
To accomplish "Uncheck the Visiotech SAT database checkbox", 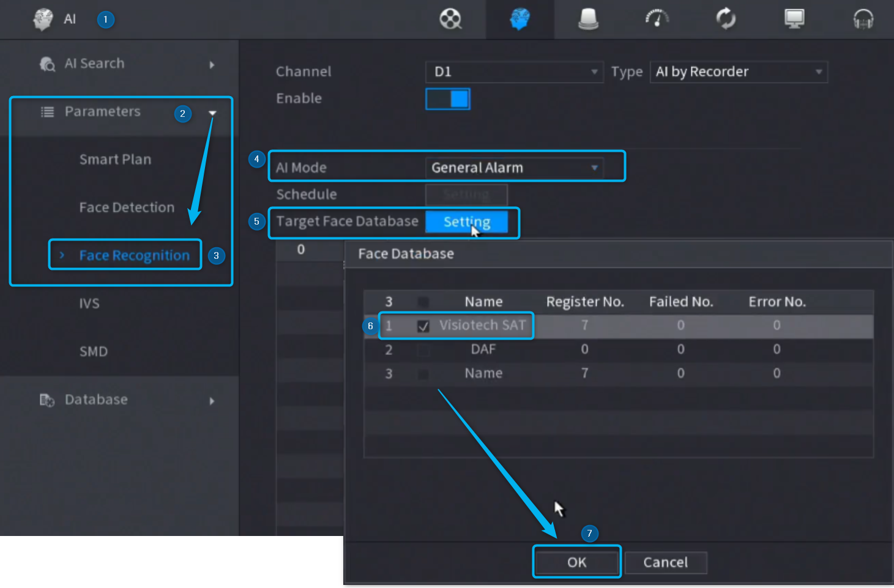I will 423,326.
